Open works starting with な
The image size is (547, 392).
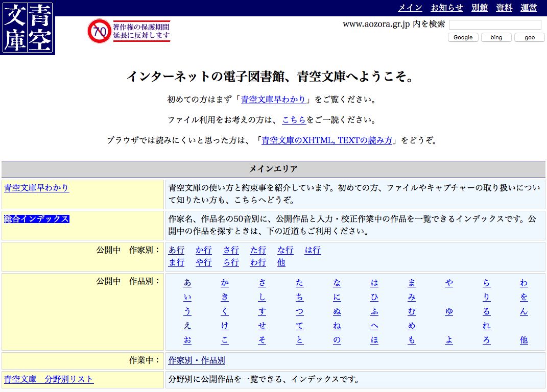click(x=337, y=283)
